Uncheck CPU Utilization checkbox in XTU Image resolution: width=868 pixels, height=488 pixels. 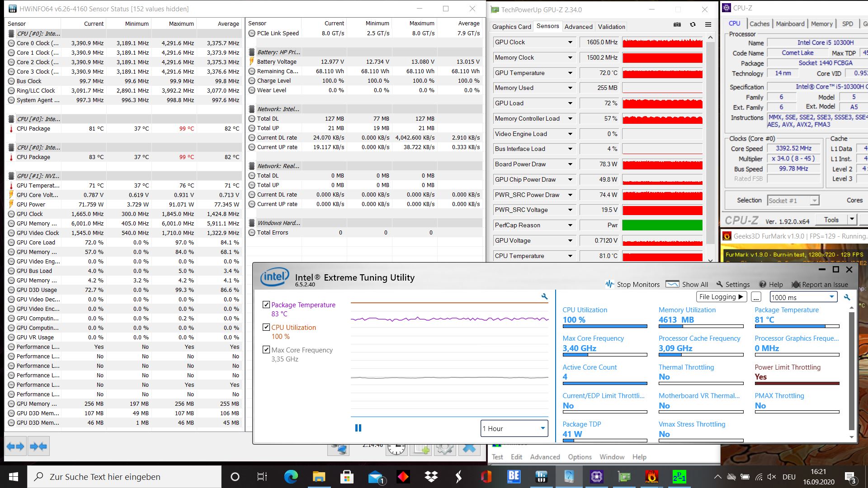[266, 327]
